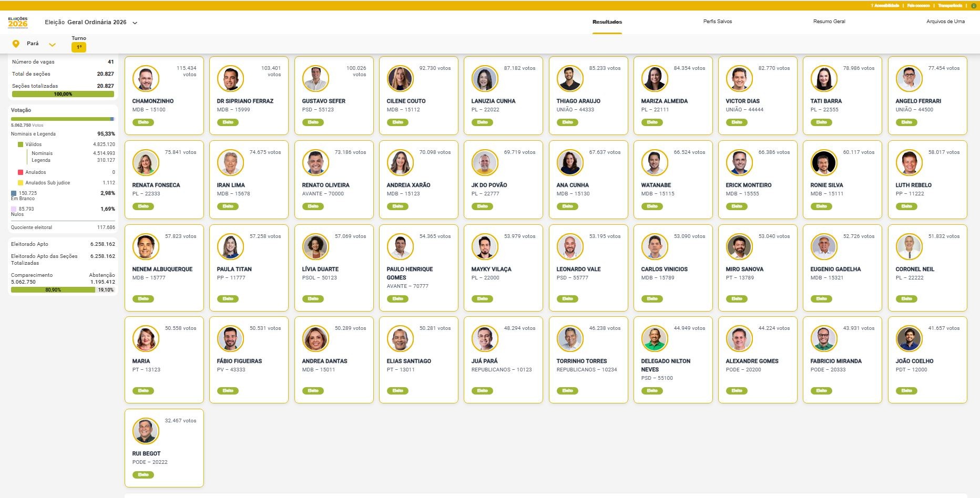Click yellow Anulados Sub judice legend square
The width and height of the screenshot is (980, 498).
21,183
